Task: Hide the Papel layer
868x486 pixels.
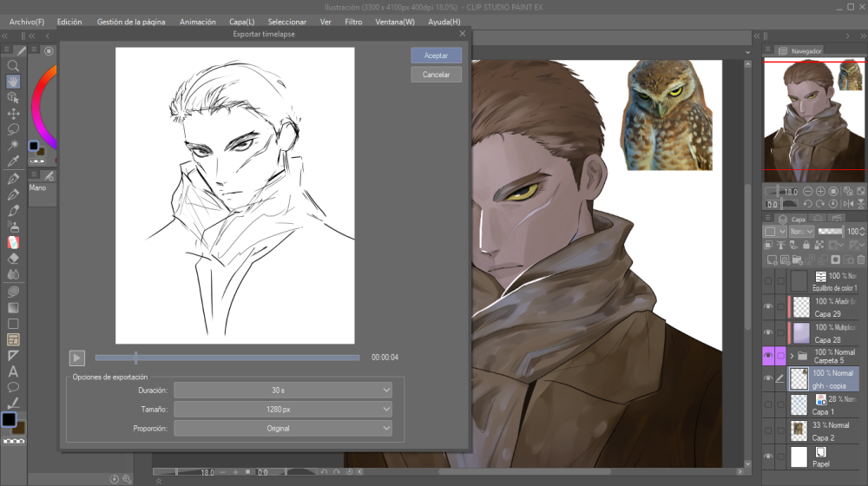Action: pos(768,456)
